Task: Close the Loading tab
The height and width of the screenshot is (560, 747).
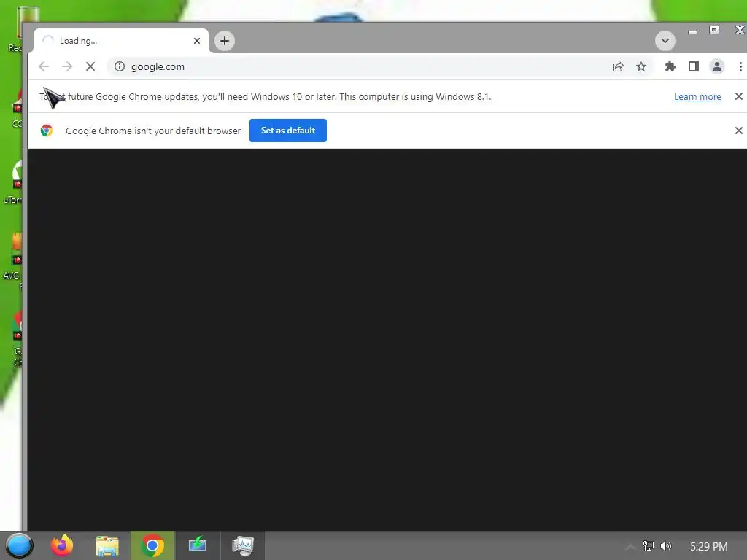Action: 197,41
